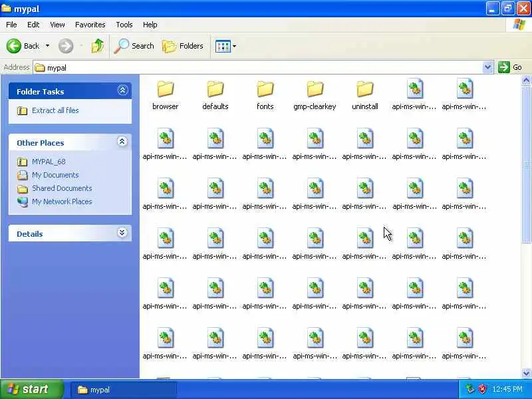532x399 pixels.
Task: Open the View menu
Action: pos(57,25)
